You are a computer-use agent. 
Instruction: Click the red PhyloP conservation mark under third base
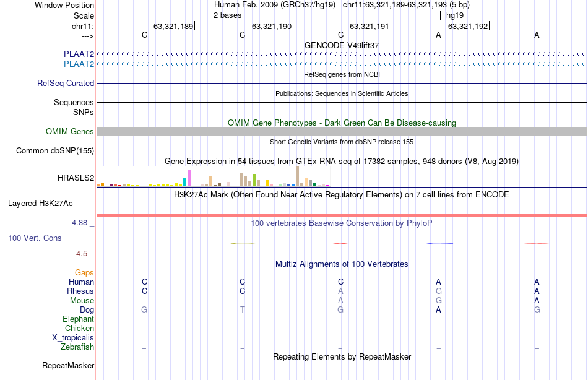340,244
